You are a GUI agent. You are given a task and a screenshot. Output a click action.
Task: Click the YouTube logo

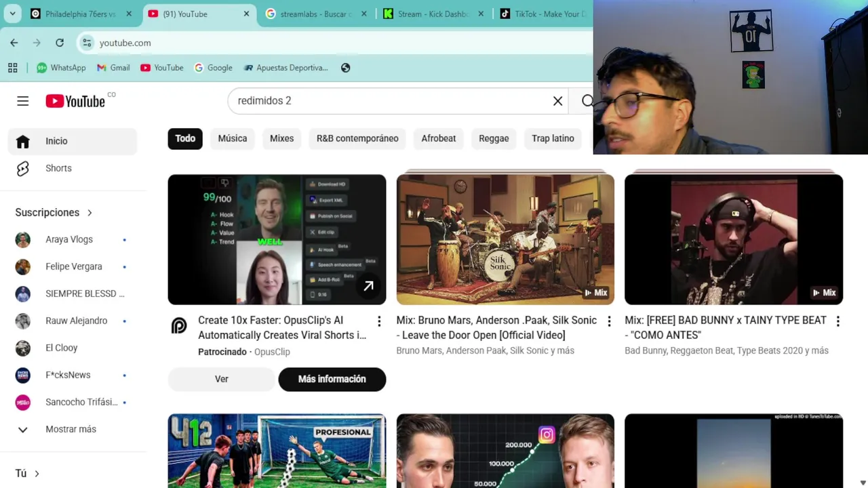coord(75,101)
